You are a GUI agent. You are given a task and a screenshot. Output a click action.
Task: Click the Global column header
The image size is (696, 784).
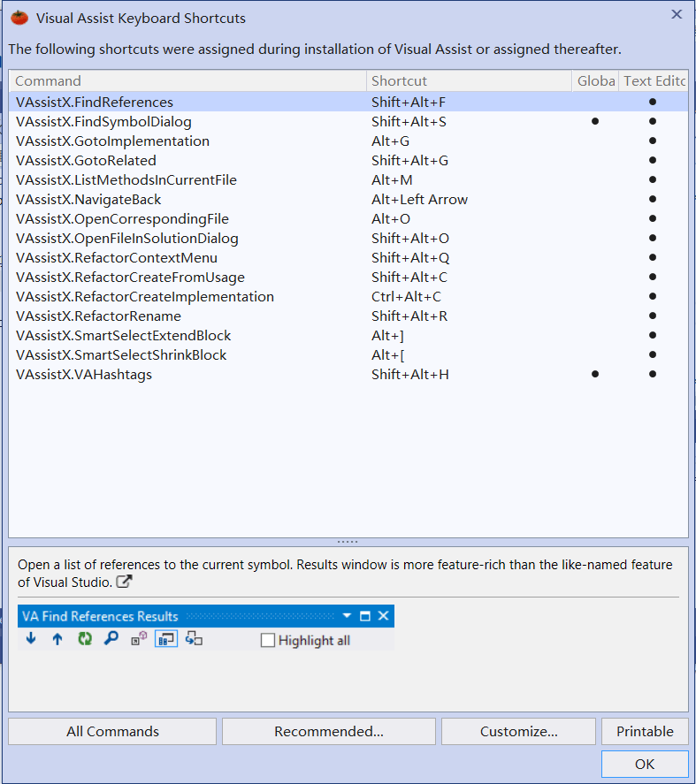pyautogui.click(x=595, y=81)
